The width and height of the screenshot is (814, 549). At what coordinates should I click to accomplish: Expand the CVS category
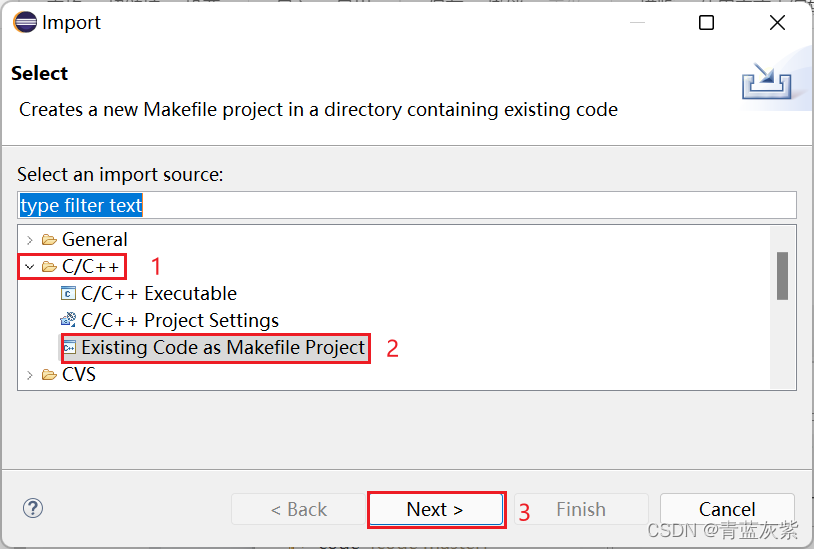tap(30, 375)
